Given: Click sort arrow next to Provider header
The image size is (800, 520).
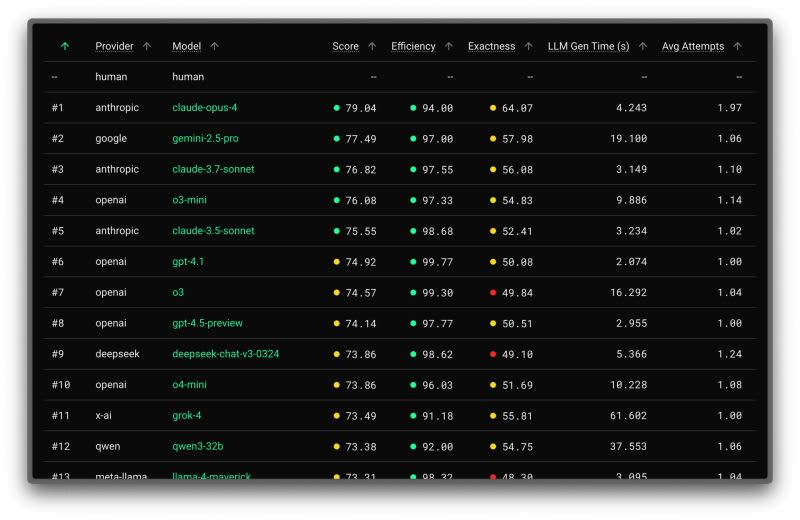Looking at the screenshot, I should click(x=147, y=46).
